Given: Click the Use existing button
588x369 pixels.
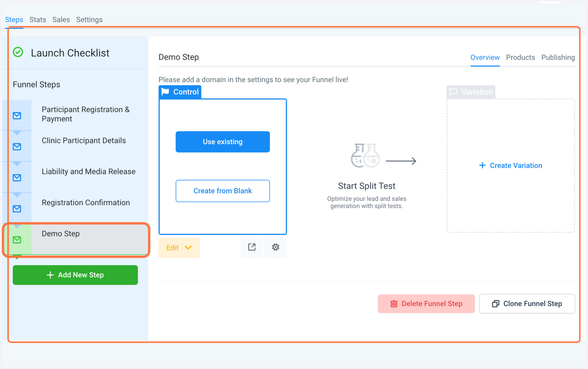Looking at the screenshot, I should click(223, 142).
